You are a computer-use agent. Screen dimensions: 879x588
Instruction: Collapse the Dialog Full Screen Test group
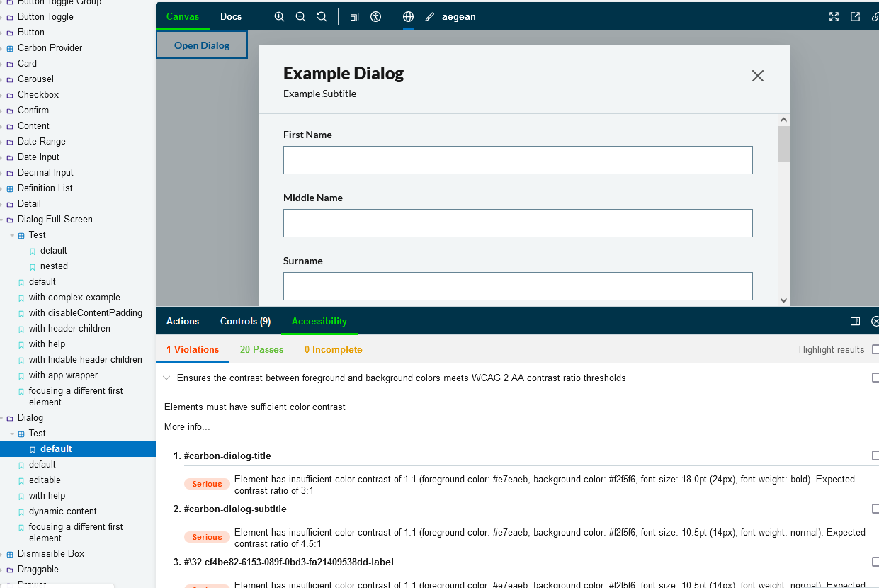coord(12,235)
